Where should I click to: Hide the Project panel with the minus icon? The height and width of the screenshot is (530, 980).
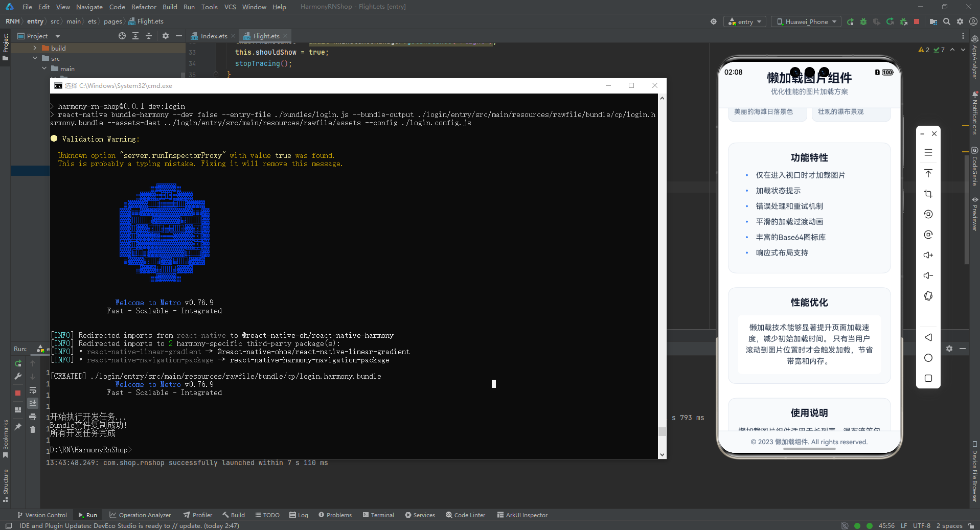(x=178, y=36)
